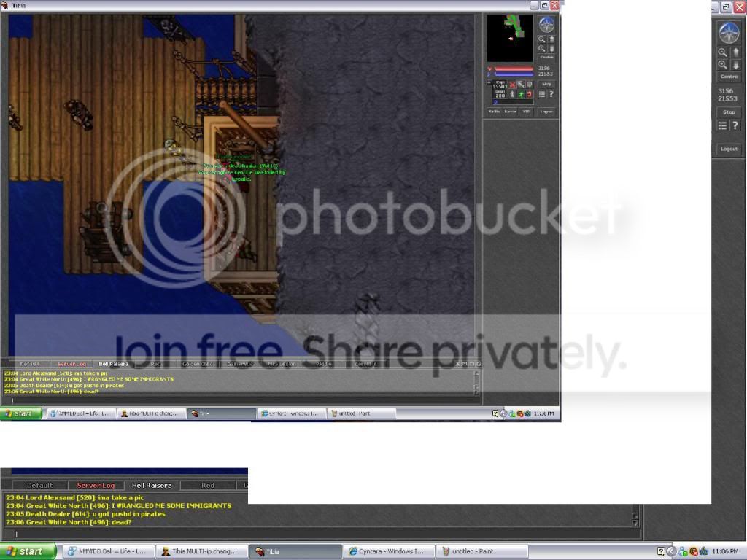747x560 pixels.
Task: Go one floor up in the small Tibia window
Action: (552, 39)
